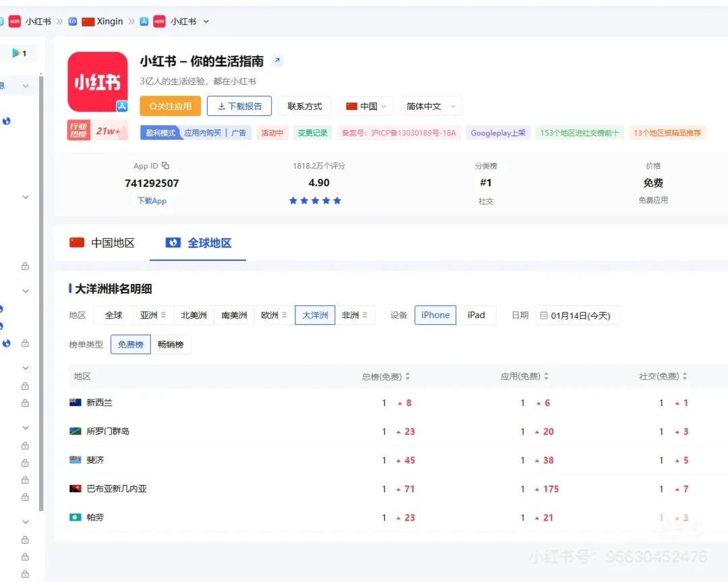Click sidebar vertical scrollbar
This screenshot has height=582, width=728.
click(41, 293)
